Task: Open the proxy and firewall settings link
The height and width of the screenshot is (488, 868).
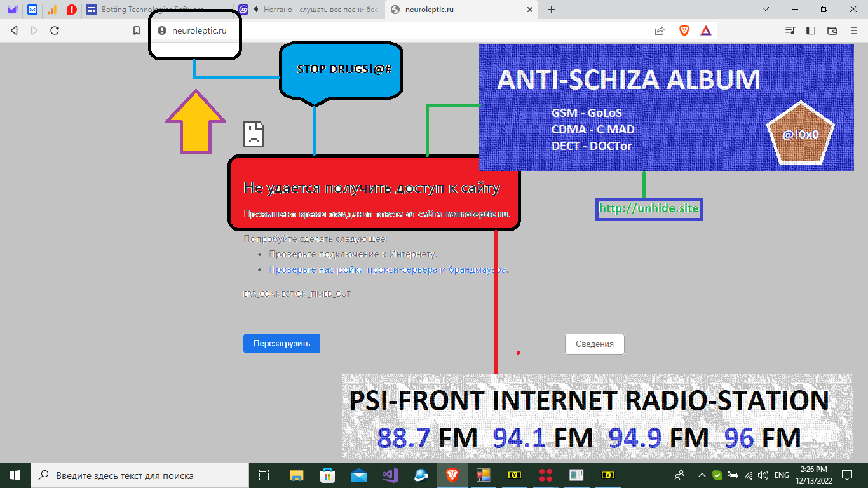Action: tap(388, 269)
